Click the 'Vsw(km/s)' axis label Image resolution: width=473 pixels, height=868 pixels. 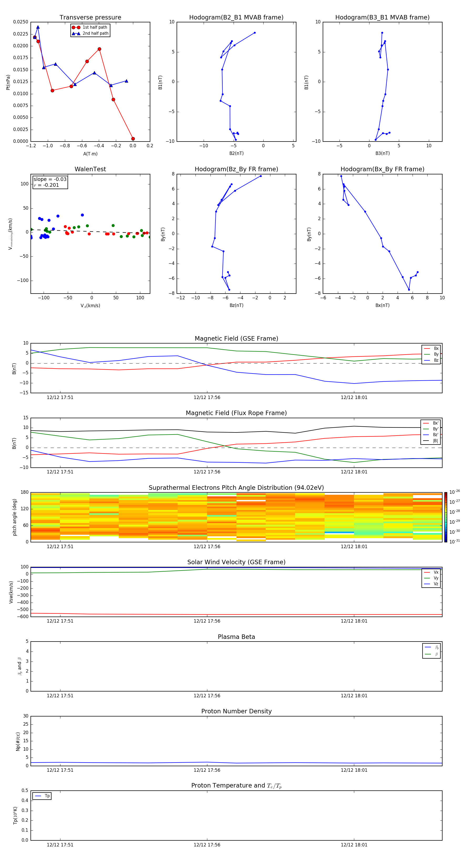coord(11,592)
